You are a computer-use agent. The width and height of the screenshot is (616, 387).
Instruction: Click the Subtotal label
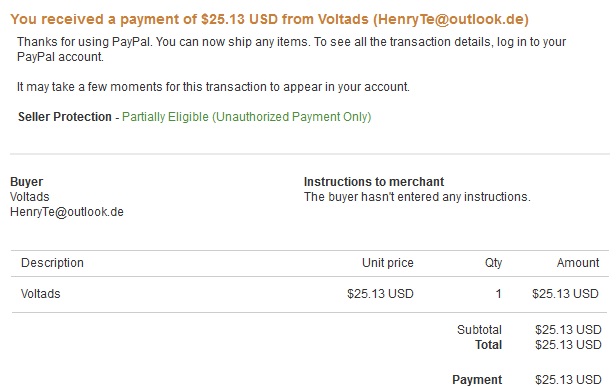(x=479, y=329)
